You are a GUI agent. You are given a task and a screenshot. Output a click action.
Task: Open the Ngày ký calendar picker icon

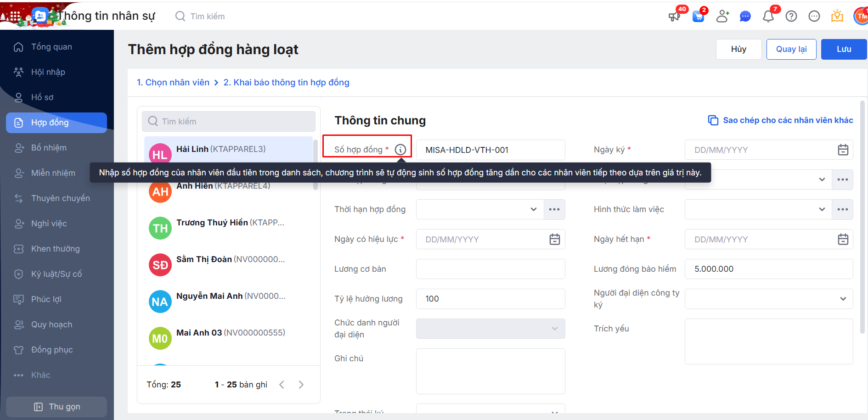[x=843, y=150]
